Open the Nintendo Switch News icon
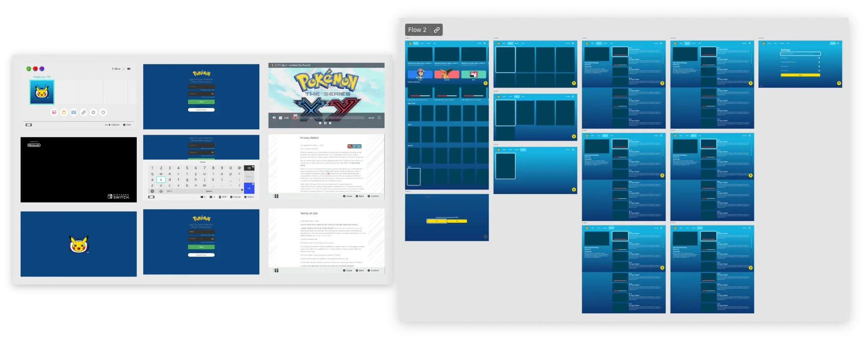Image resolution: width=868 pixels, height=343 pixels. 54,112
